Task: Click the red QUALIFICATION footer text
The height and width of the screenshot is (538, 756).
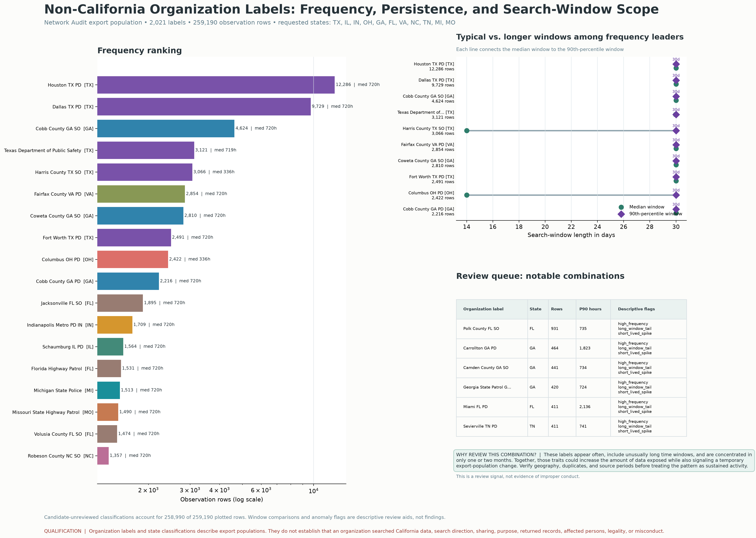Action: (354, 531)
